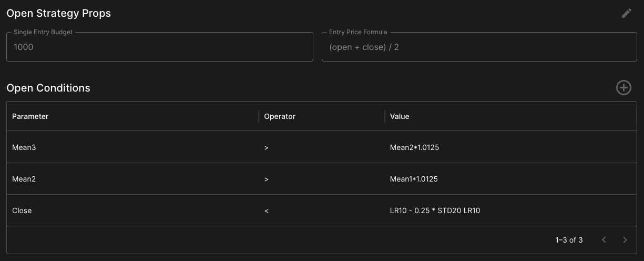
Task: Click the Entry Price Formula field
Action: (x=479, y=47)
